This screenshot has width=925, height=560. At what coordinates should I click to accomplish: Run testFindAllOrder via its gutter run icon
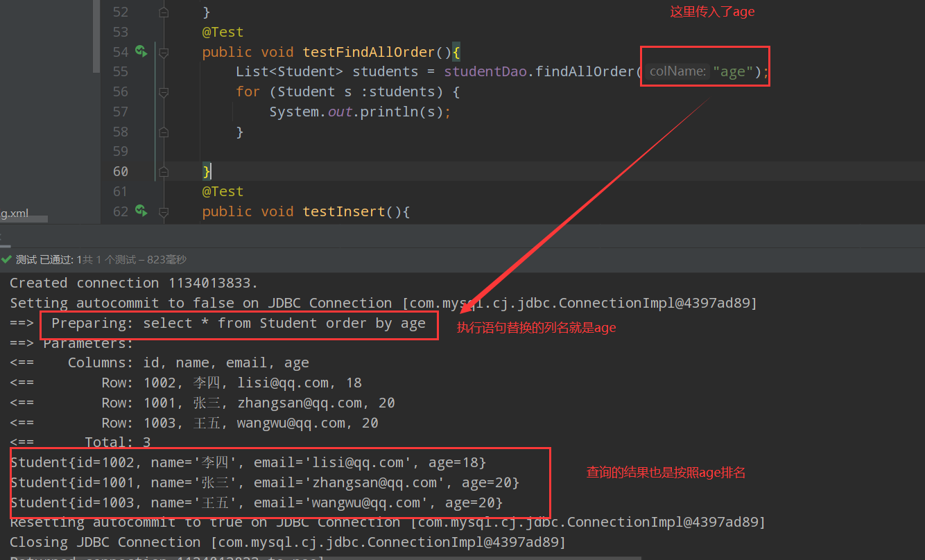click(141, 51)
